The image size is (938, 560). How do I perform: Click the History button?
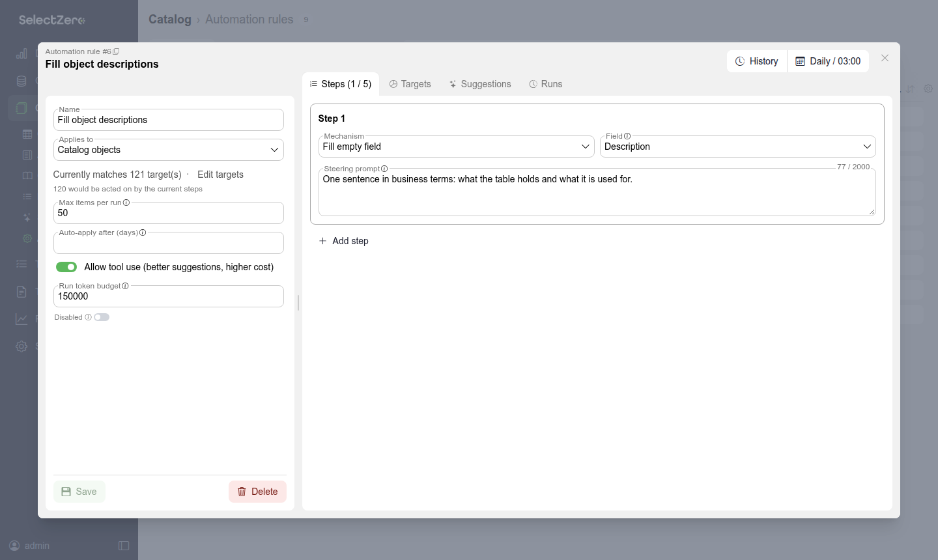(757, 61)
